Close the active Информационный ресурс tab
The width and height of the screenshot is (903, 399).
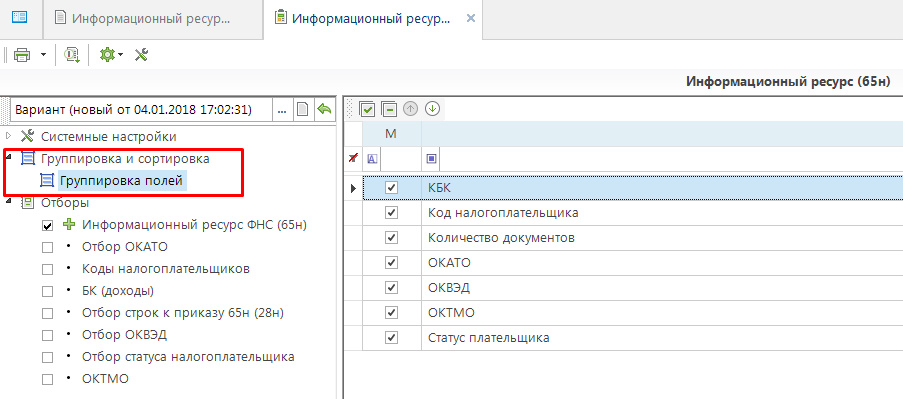coord(471,18)
